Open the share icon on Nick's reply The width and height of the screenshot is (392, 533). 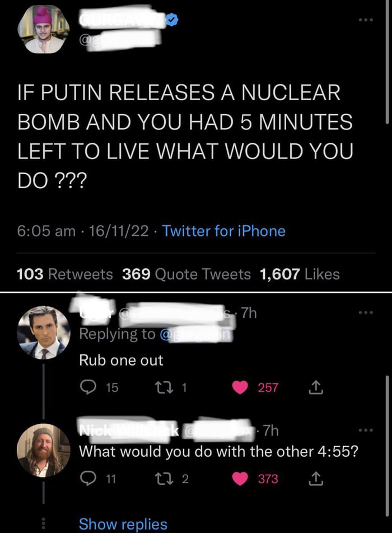coord(315,479)
